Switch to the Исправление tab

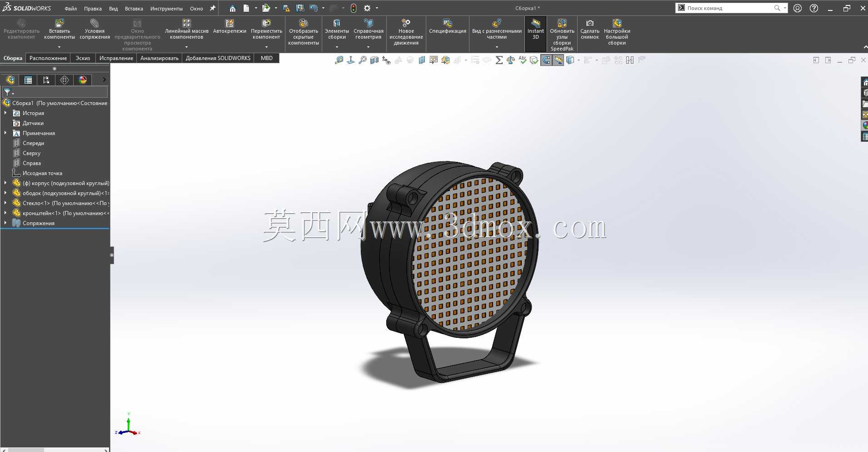[x=116, y=58]
